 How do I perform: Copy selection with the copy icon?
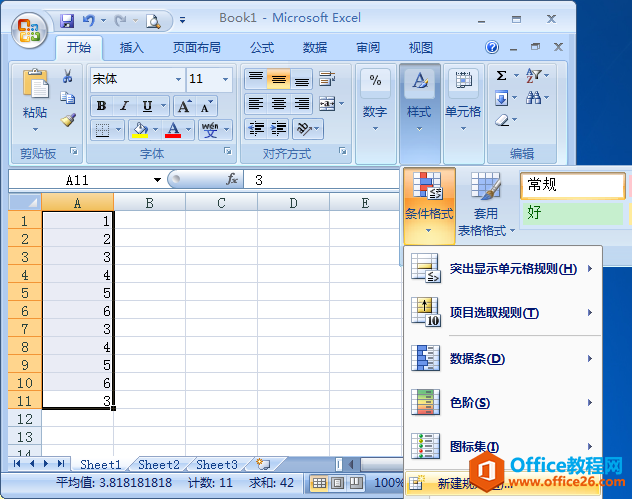67,98
